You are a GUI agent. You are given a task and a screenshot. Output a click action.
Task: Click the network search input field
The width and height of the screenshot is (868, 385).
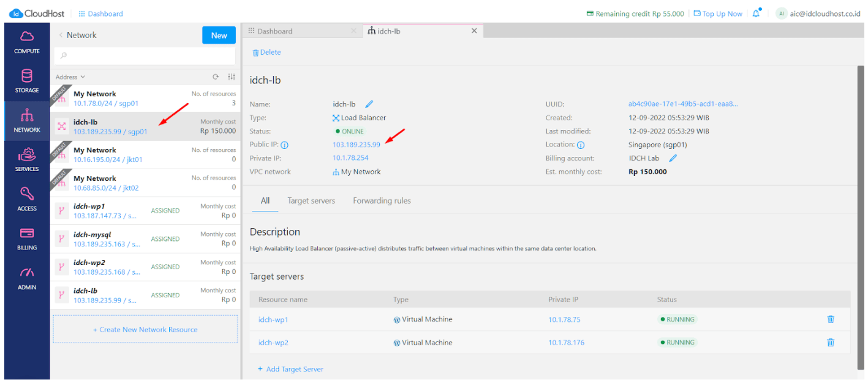click(x=145, y=56)
